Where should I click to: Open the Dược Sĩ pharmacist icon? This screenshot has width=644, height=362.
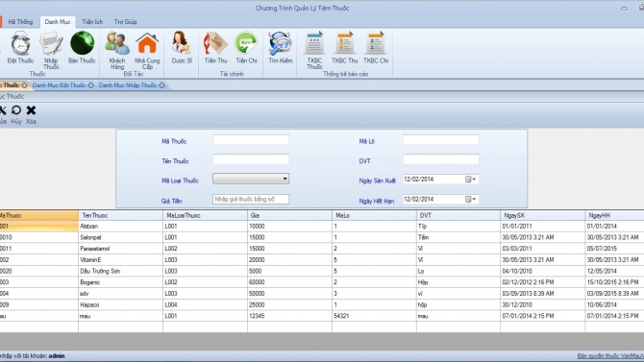[x=181, y=42]
